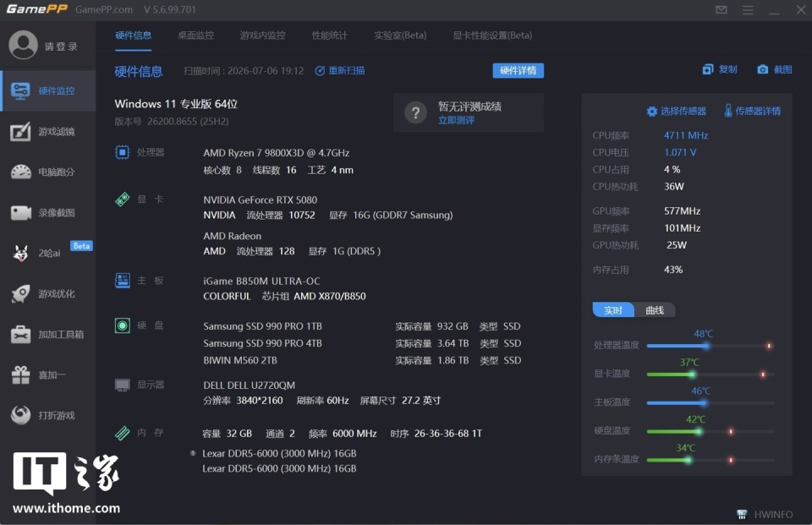Click GamePP.com text in title bar
812x525 pixels.
tap(103, 10)
